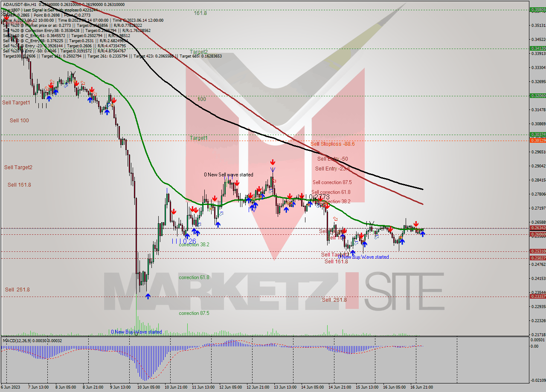546x392 pixels.
Task: Click the 0.00501 MACD scale value
Action: (537, 340)
